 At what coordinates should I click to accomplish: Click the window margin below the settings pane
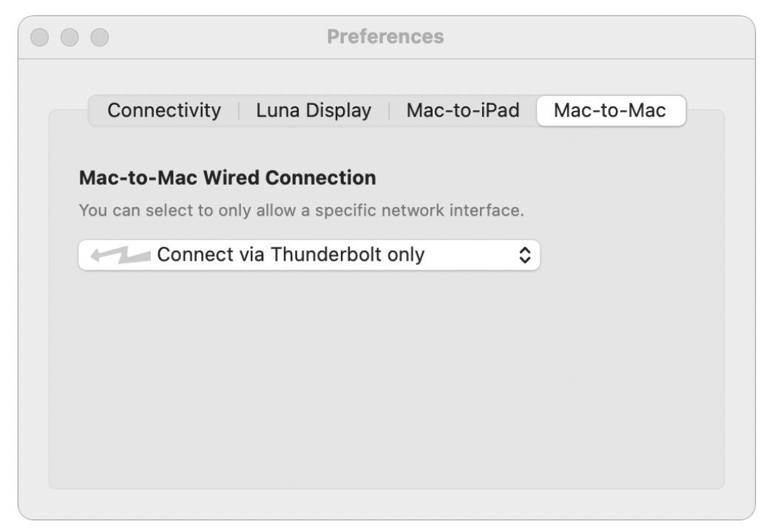(384, 502)
